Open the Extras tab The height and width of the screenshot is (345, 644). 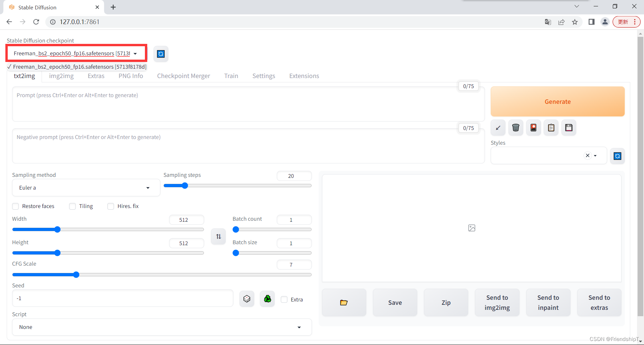96,76
